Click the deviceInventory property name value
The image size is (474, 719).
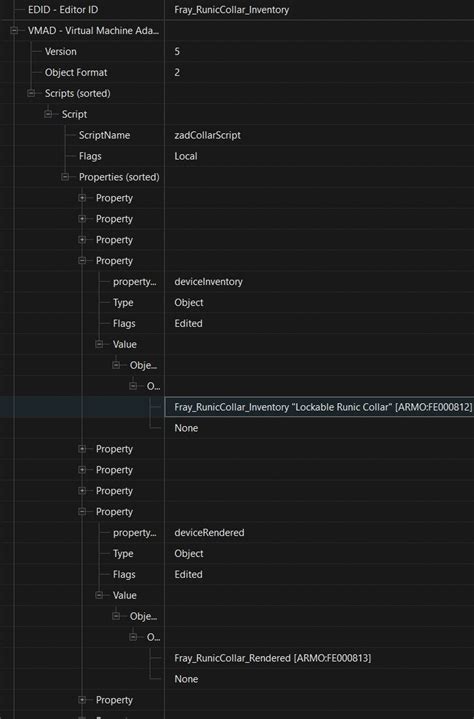click(209, 282)
